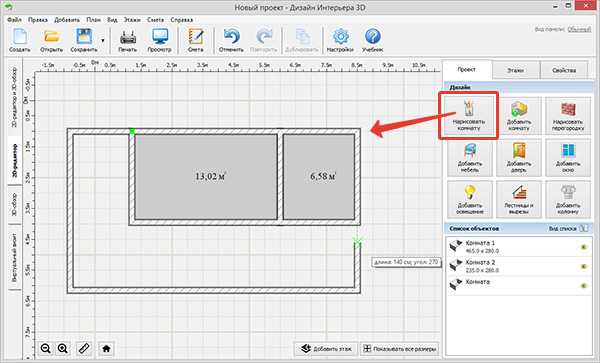Toggle visibility of Комната 2
The width and height of the screenshot is (600, 363).
[x=584, y=266]
